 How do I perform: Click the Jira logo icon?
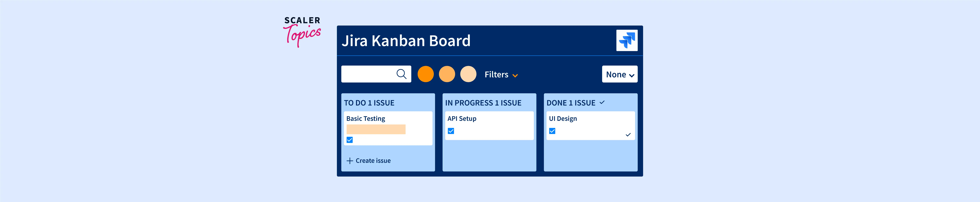(x=627, y=40)
